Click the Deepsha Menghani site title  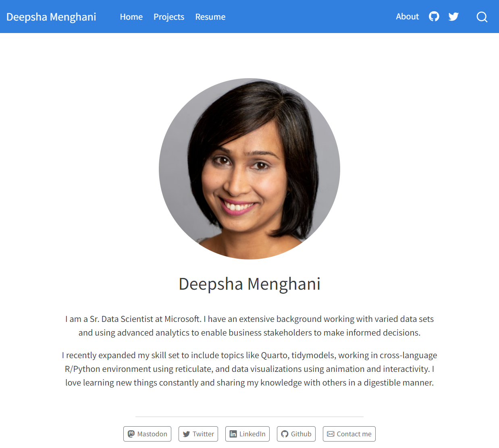(x=51, y=17)
